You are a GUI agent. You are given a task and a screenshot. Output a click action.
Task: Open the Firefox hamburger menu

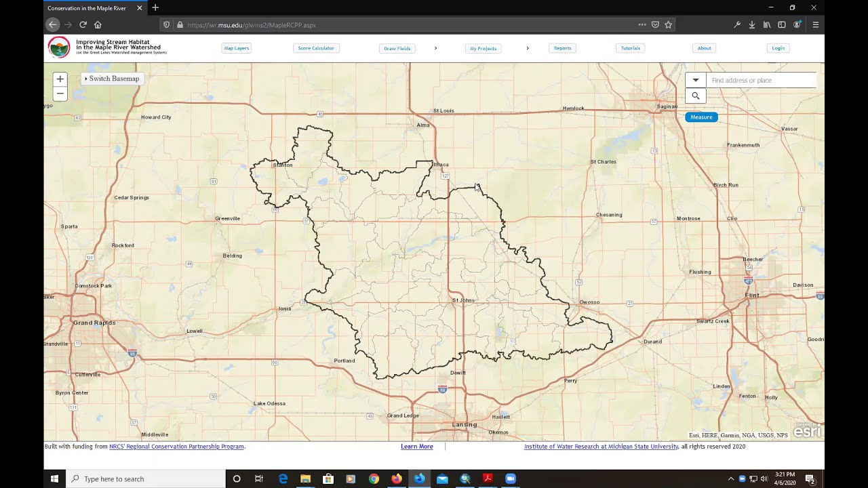click(816, 25)
